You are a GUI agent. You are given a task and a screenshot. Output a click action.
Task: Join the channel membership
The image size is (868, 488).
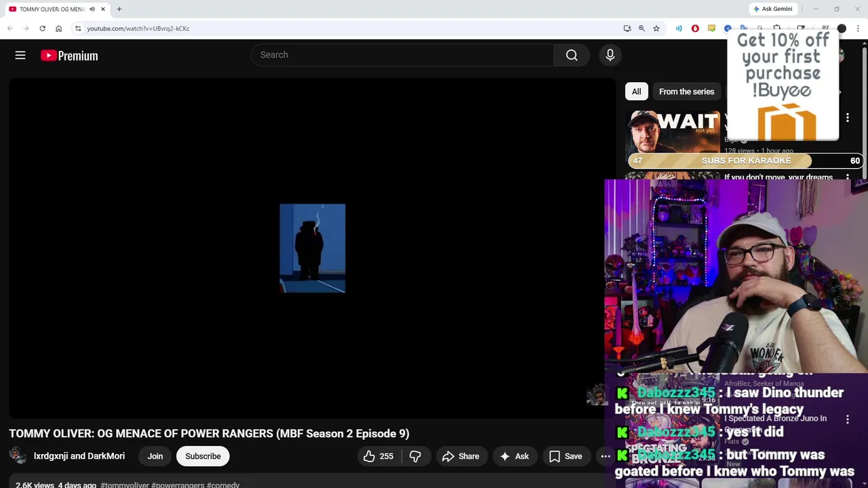tap(155, 456)
